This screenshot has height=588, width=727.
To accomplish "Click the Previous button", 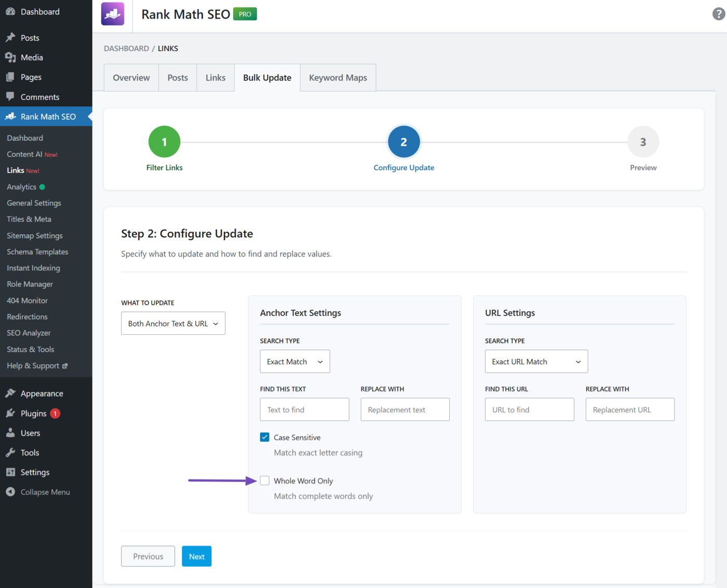I will click(x=148, y=556).
